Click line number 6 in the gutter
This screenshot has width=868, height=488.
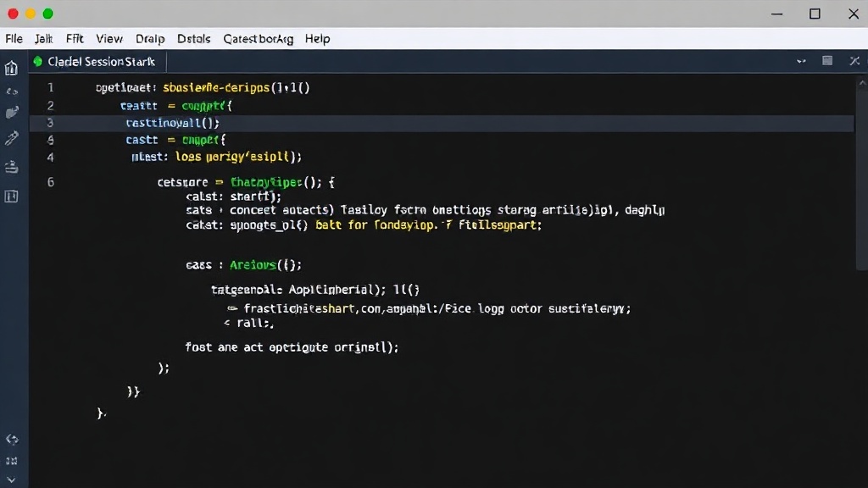(x=50, y=182)
